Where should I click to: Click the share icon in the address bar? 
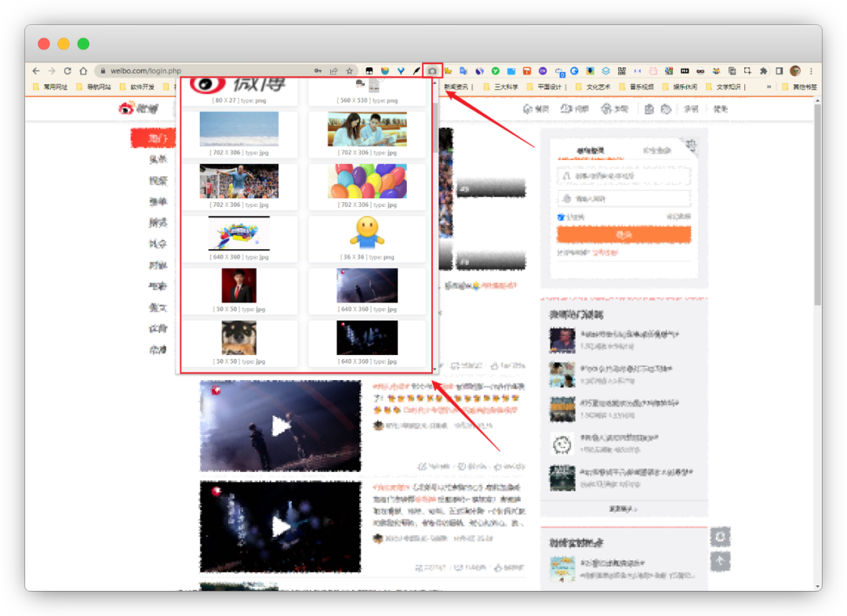334,71
